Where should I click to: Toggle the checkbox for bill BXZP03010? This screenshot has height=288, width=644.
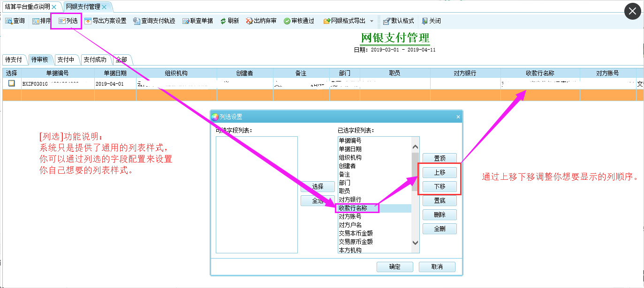click(12, 83)
